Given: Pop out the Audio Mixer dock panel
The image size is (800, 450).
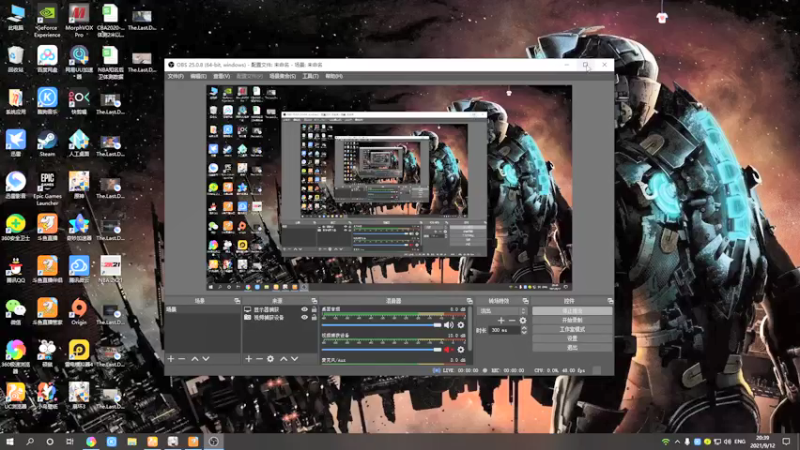Looking at the screenshot, I should pos(469,301).
